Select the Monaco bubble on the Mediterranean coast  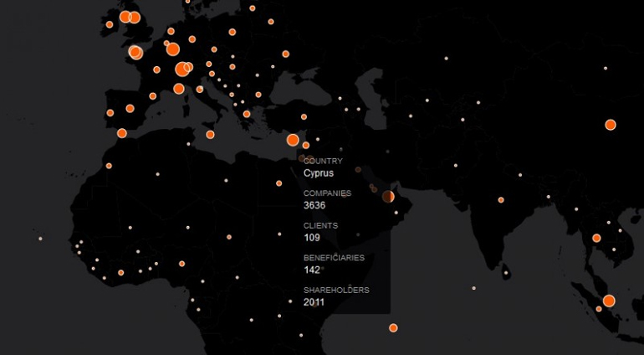(179, 89)
